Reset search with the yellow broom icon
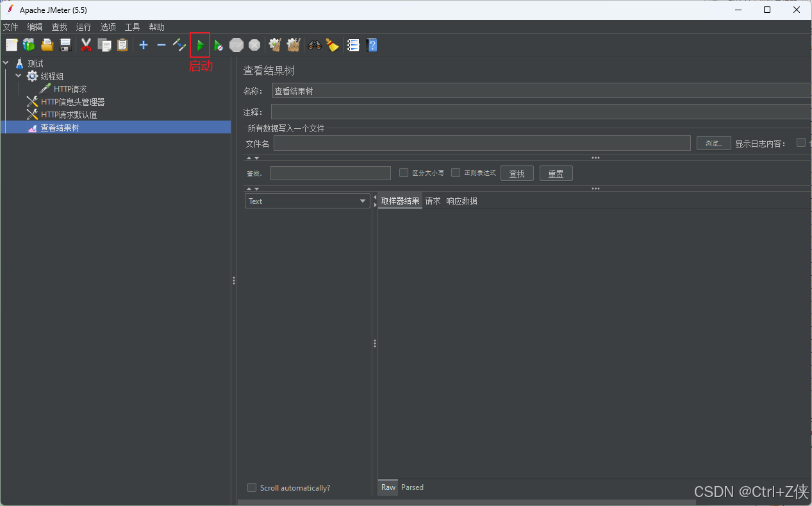The image size is (812, 506). (332, 45)
